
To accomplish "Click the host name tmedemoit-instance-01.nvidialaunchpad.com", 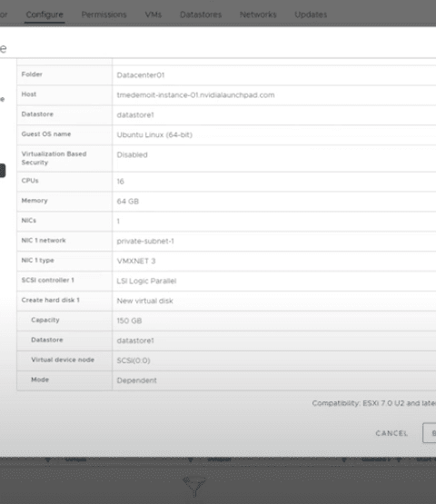I will click(195, 95).
